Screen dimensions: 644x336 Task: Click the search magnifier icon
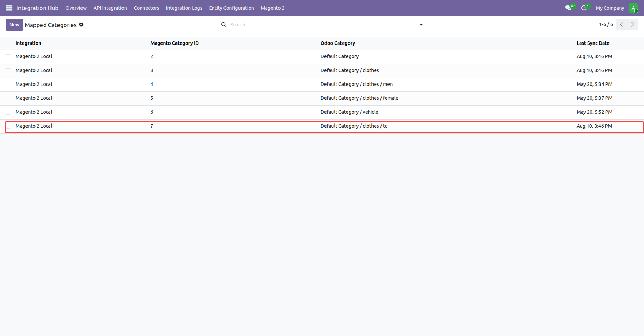224,25
